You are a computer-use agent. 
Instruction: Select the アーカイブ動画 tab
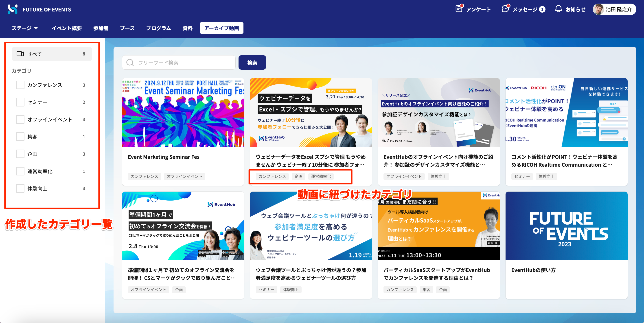(221, 28)
